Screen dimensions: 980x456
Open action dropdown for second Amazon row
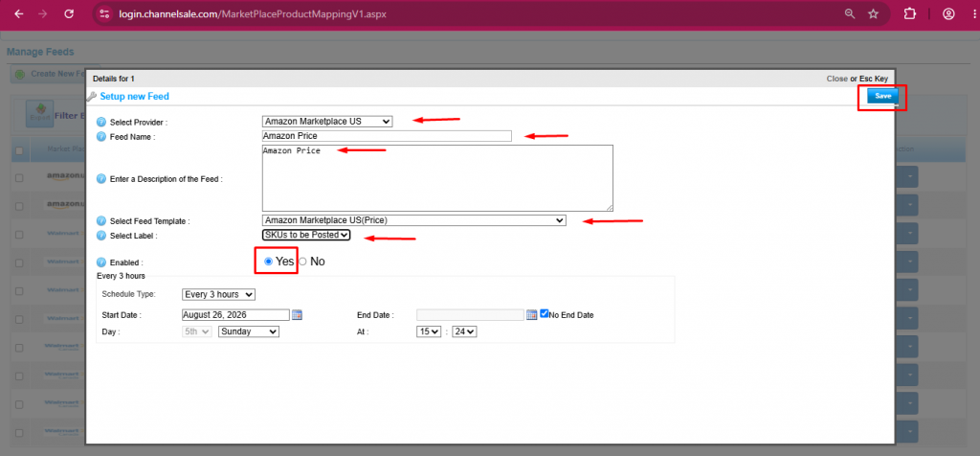[x=909, y=205]
